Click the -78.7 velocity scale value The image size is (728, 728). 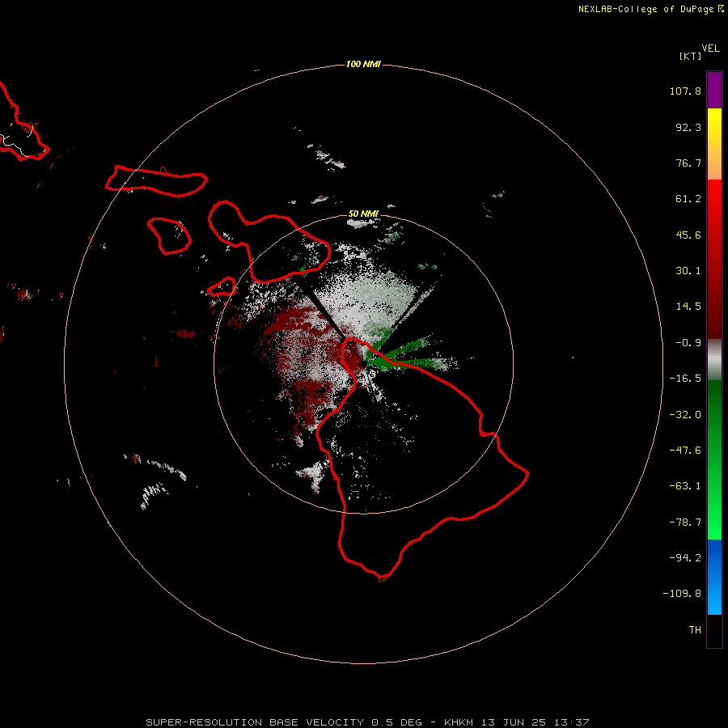(685, 523)
